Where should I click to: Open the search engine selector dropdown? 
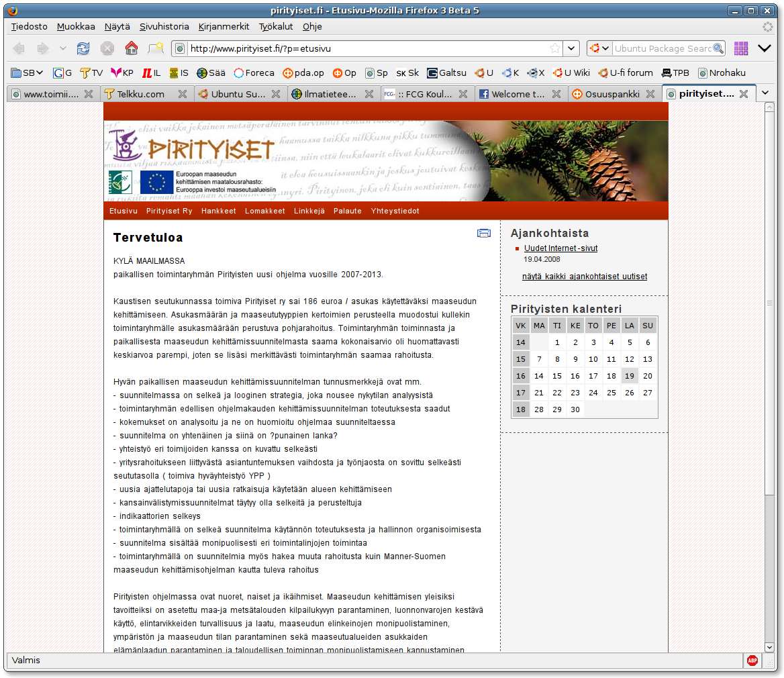point(599,48)
